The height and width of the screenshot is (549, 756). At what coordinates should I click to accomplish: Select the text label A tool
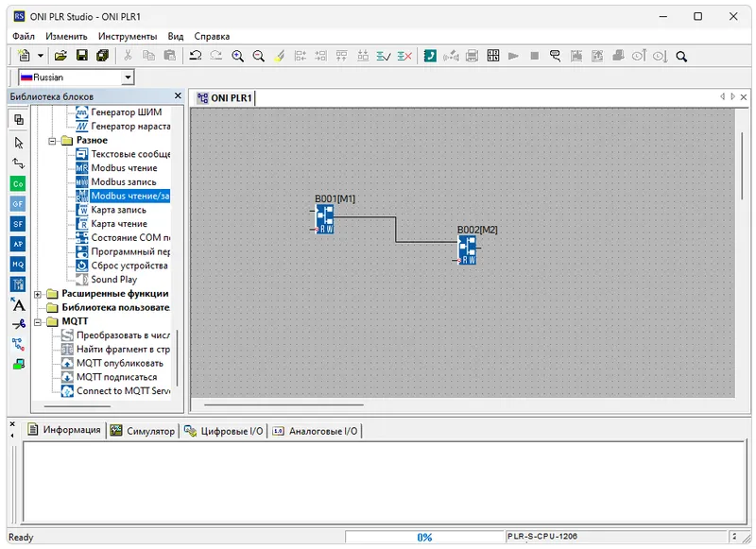18,304
